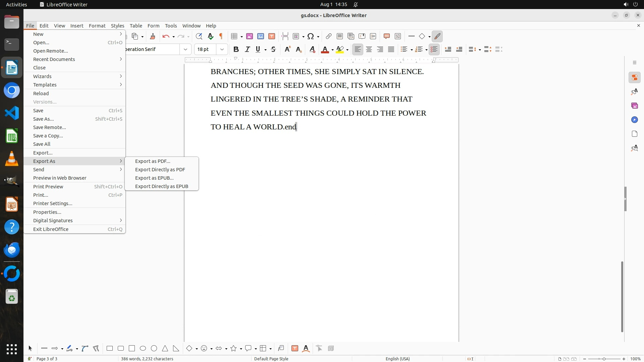Screen dimensions: 644x362
Task: Select the Ellipse shape tool
Action: [143, 348]
